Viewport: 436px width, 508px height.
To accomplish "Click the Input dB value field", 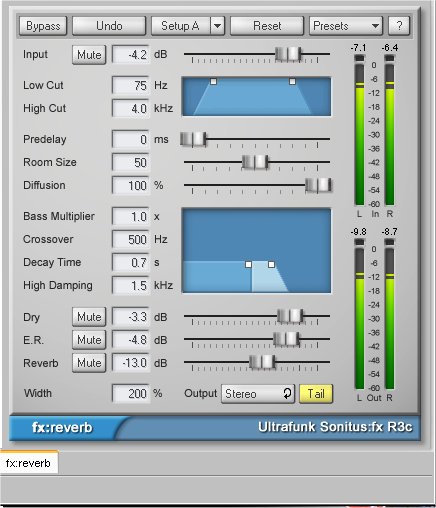I will [x=131, y=55].
